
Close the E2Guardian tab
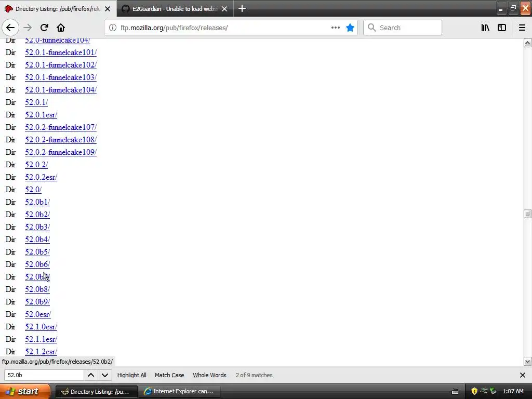point(224,9)
